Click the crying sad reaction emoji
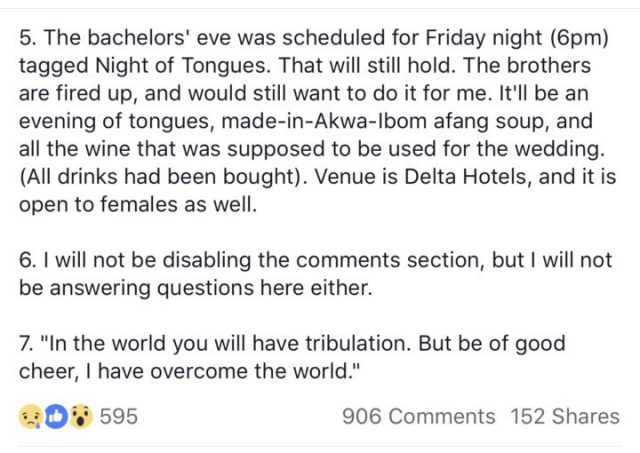The width and height of the screenshot is (640, 453). tap(30, 416)
